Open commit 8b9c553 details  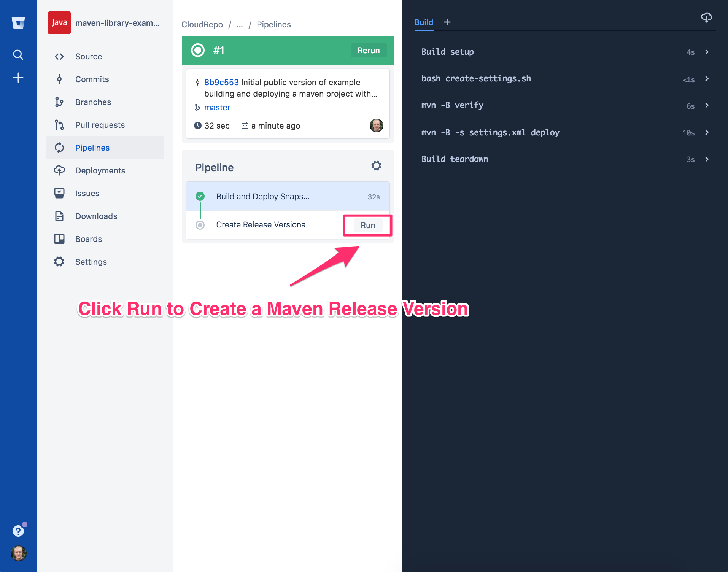coord(221,82)
